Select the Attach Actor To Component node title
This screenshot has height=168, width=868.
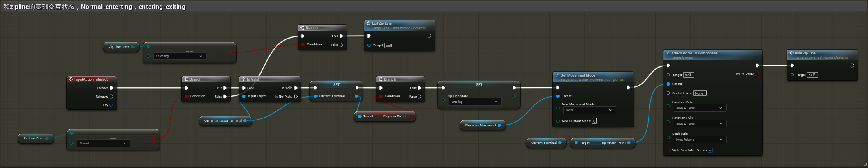click(694, 53)
